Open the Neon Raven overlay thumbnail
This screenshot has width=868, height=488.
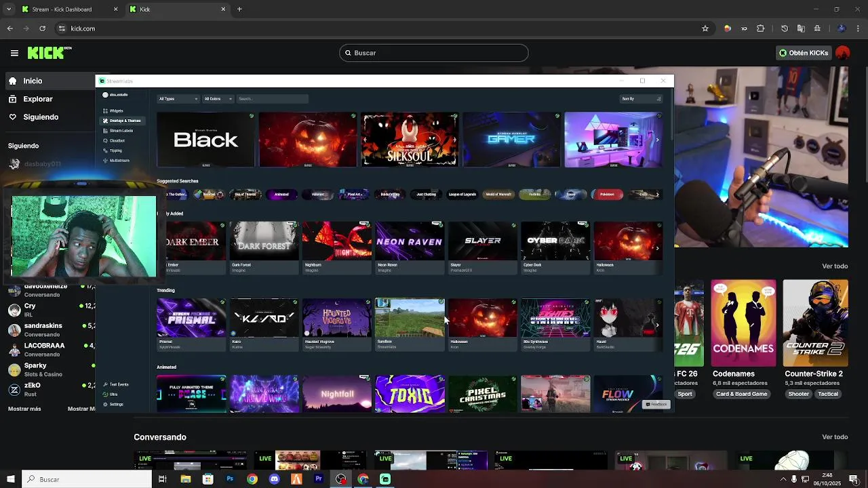[x=410, y=247]
